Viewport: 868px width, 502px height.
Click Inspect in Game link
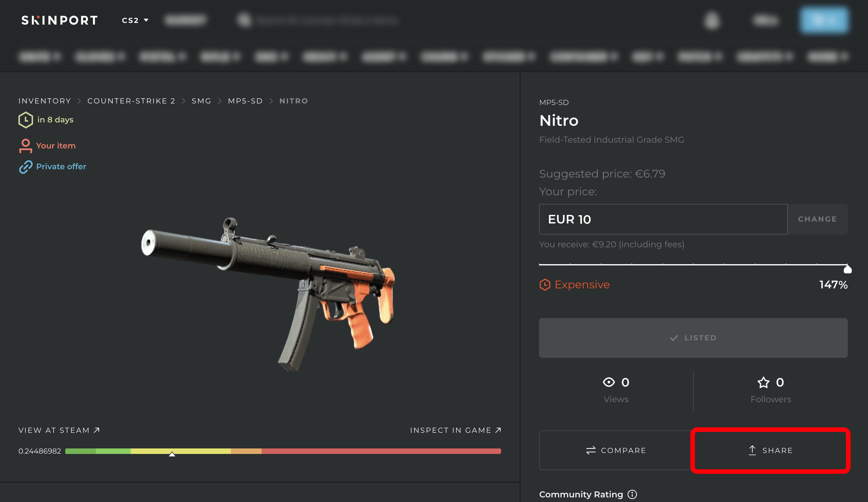point(455,430)
